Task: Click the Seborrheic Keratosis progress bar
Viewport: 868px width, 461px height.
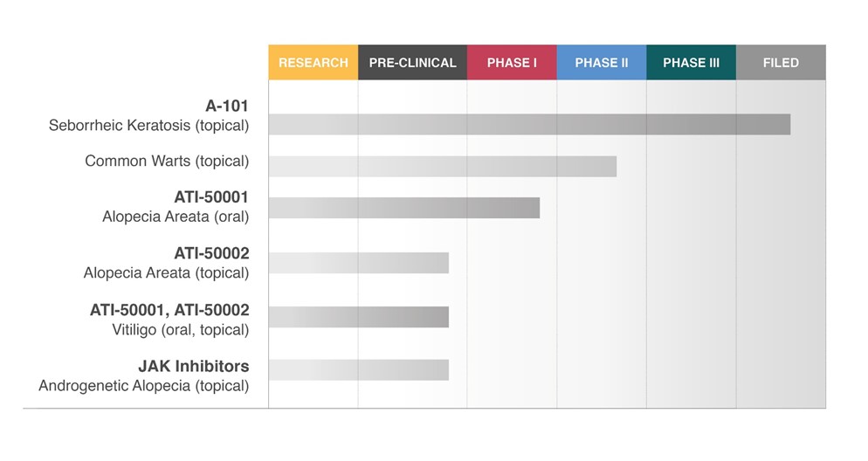Action: pos(529,125)
